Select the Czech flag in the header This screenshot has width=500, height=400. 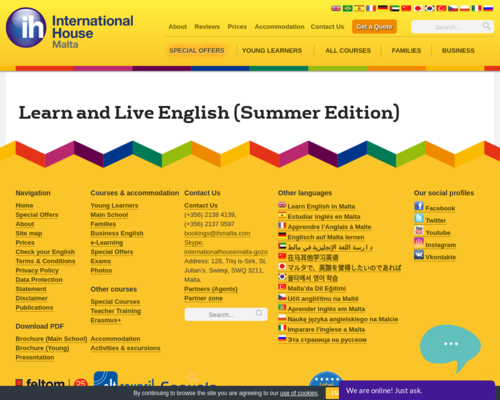[453, 8]
